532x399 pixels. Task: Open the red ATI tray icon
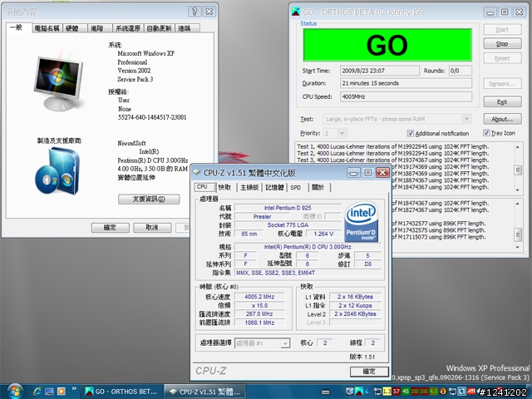471,392
